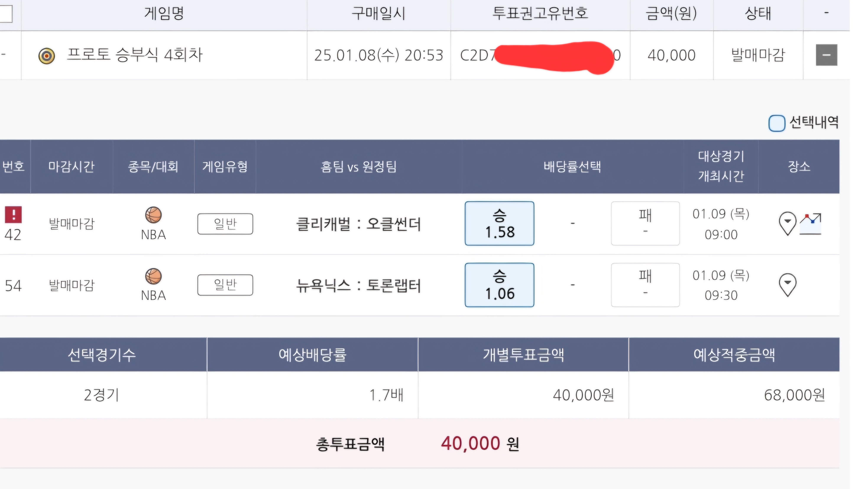Click the 일반 game type tag for game 54
868x489 pixels.
(225, 285)
